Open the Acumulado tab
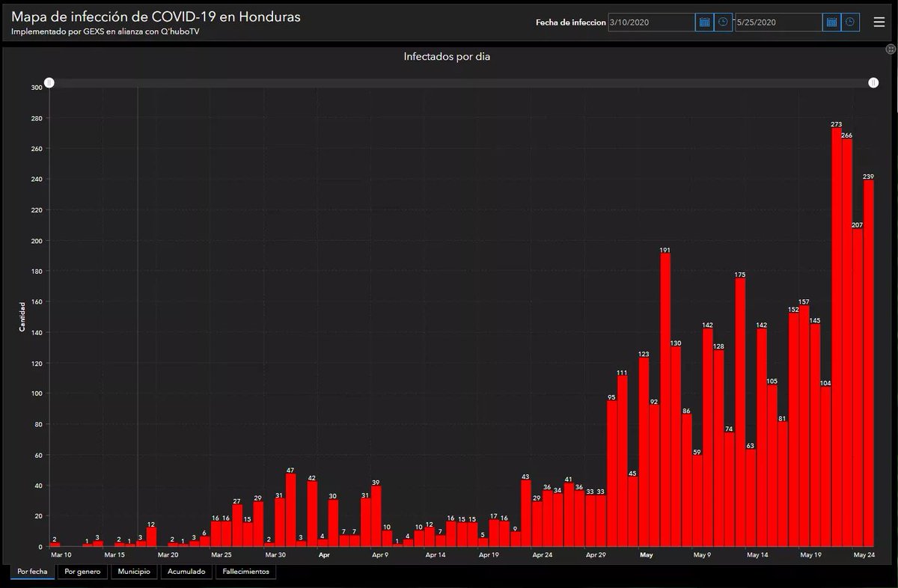Screen dimensions: 898x588 tap(186, 572)
